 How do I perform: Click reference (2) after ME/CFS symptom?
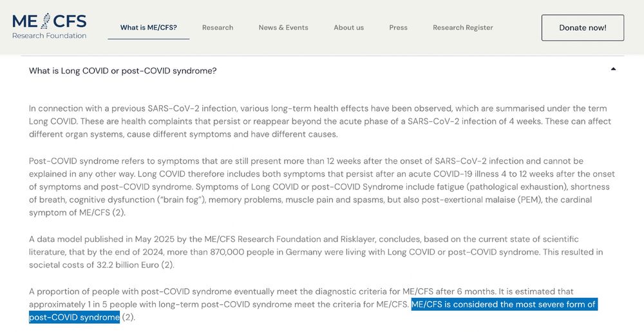(x=118, y=213)
